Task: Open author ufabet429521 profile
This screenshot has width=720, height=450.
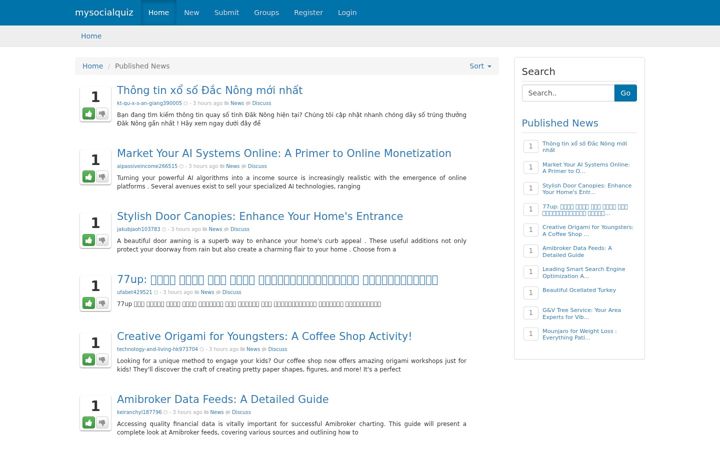Action: tap(134, 292)
